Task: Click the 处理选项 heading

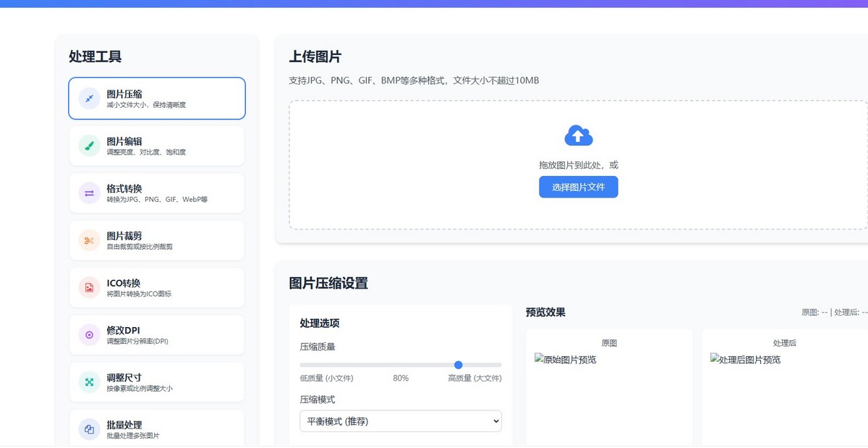Action: coord(320,324)
